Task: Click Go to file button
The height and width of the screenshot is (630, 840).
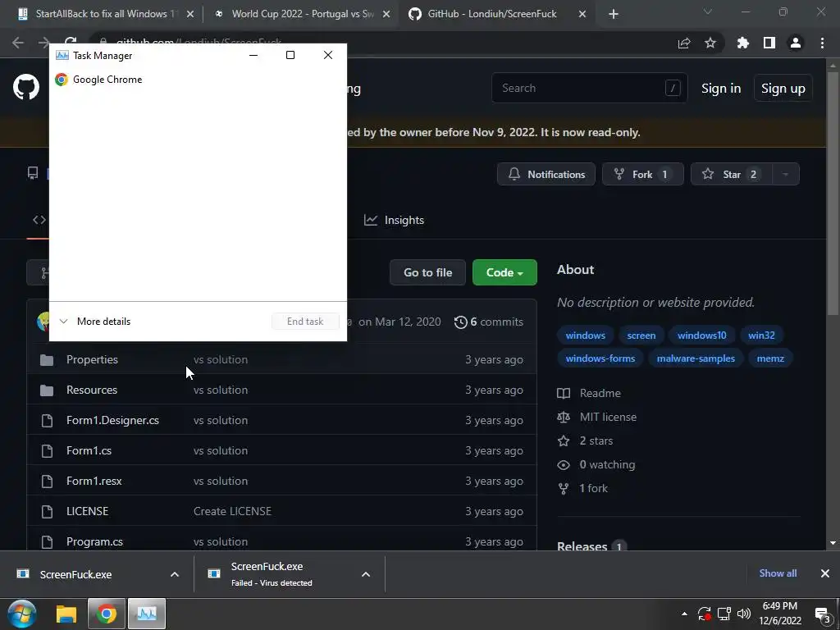Action: pos(427,272)
